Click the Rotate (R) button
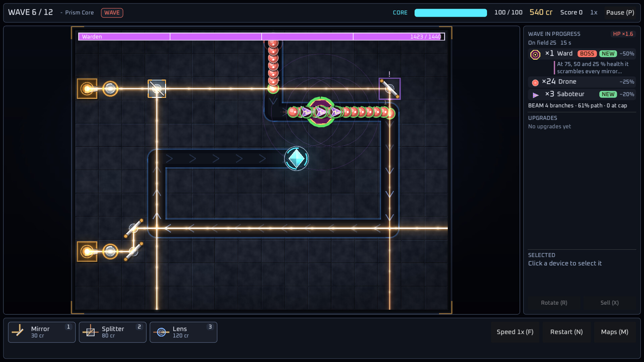The height and width of the screenshot is (362, 644). click(x=554, y=303)
